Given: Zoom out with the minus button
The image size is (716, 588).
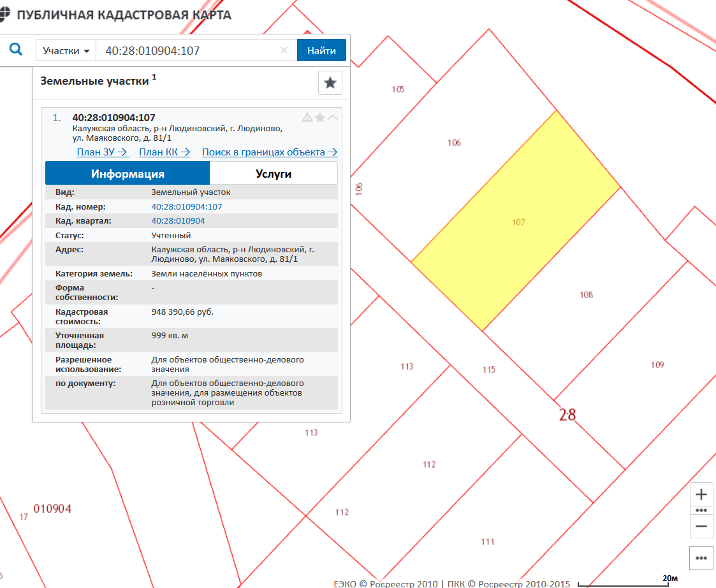Looking at the screenshot, I should coord(701,526).
